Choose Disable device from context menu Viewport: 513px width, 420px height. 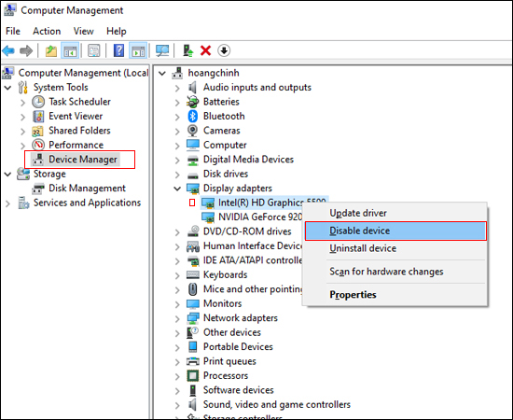point(395,231)
